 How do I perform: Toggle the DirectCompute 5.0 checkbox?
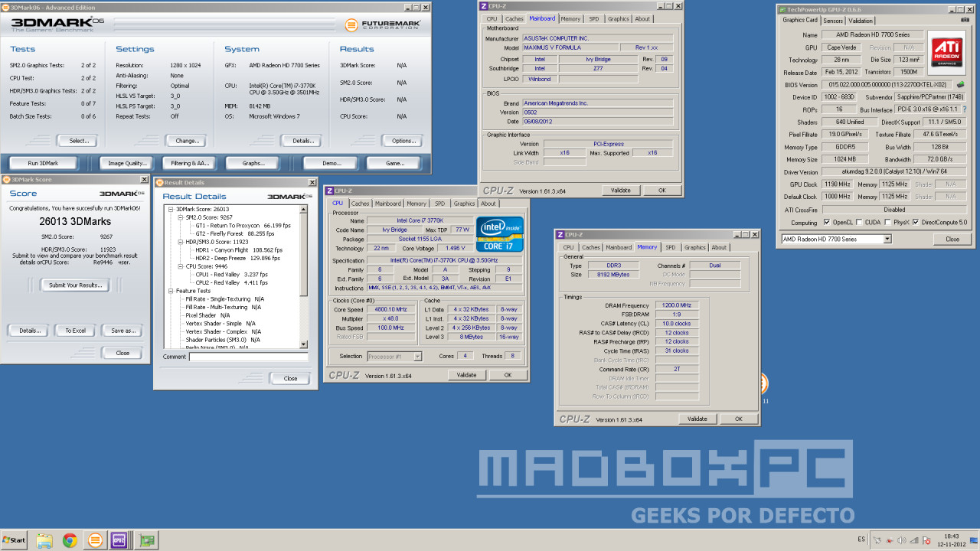(916, 223)
